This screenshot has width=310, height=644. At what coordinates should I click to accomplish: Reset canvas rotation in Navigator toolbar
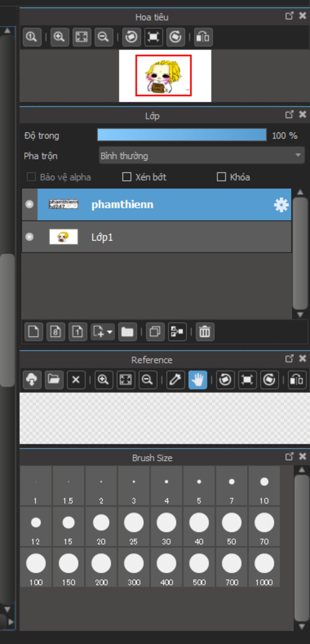coord(153,37)
